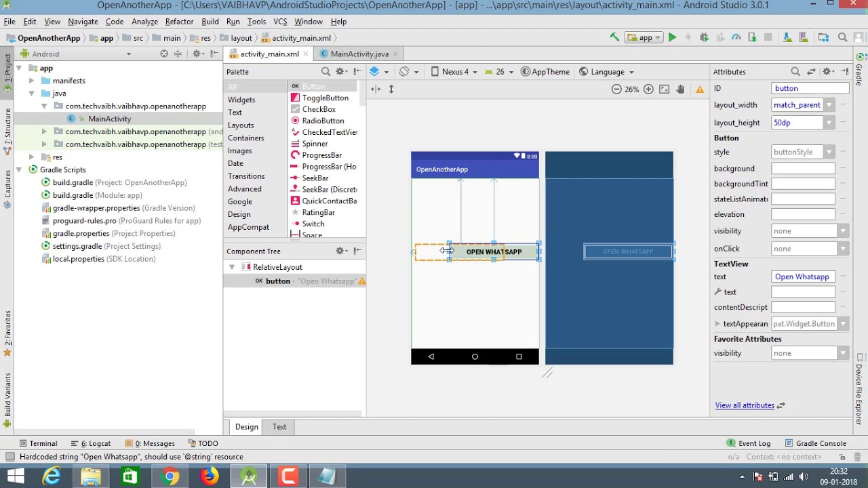The width and height of the screenshot is (868, 488).
Task: Activate the pan hand tool
Action: (x=680, y=89)
